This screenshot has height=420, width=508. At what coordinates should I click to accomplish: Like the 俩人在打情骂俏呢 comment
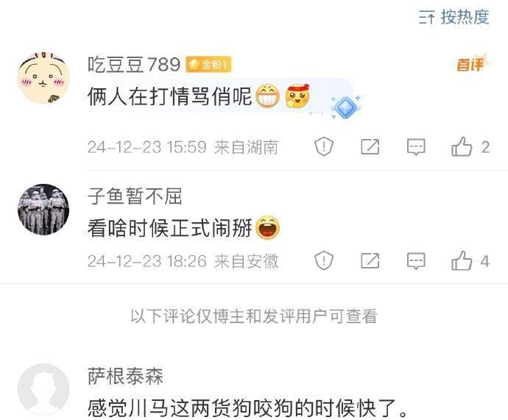coord(470,146)
